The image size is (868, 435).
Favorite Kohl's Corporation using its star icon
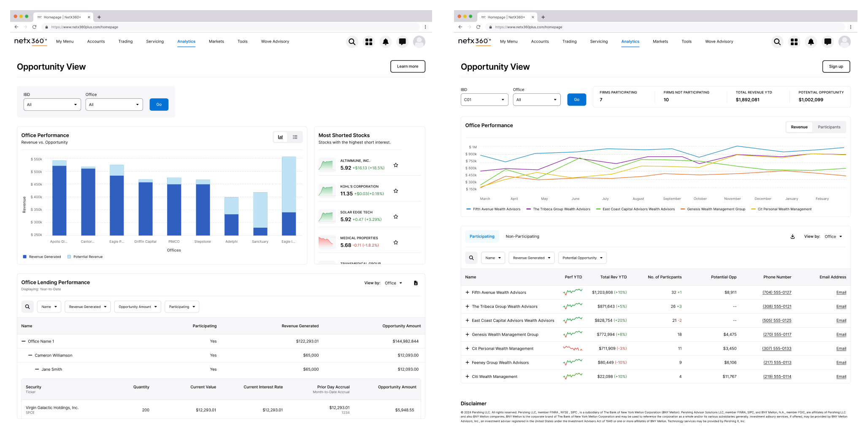[396, 191]
